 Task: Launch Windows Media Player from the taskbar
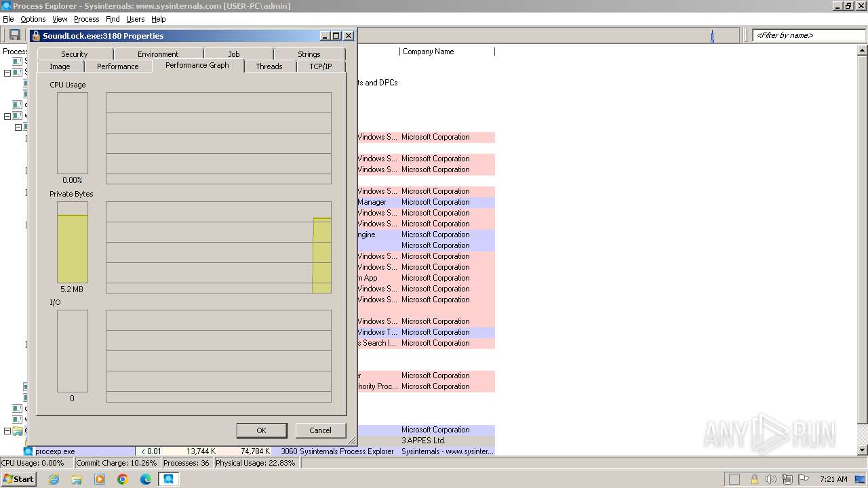click(100, 479)
